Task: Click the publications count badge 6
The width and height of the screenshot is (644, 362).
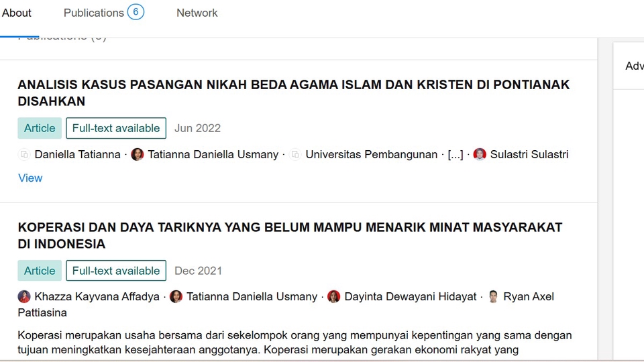Action: (x=136, y=12)
